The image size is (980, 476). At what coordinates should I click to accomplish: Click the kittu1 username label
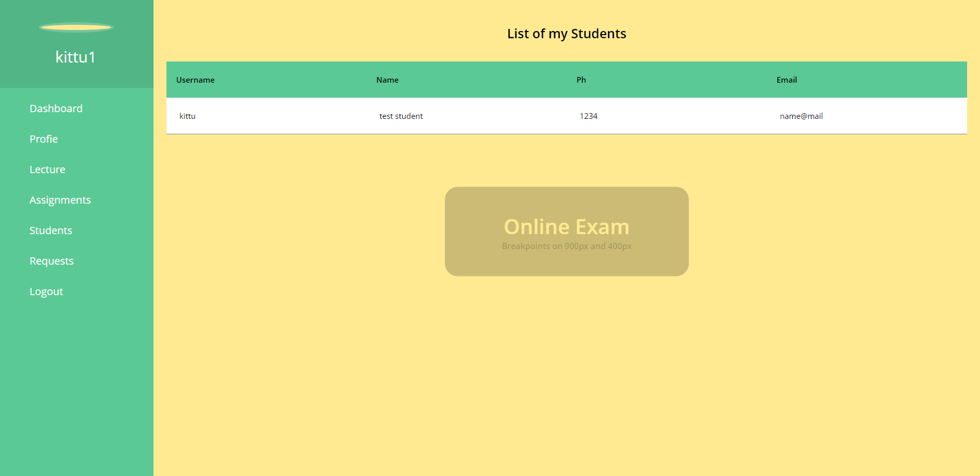75,57
